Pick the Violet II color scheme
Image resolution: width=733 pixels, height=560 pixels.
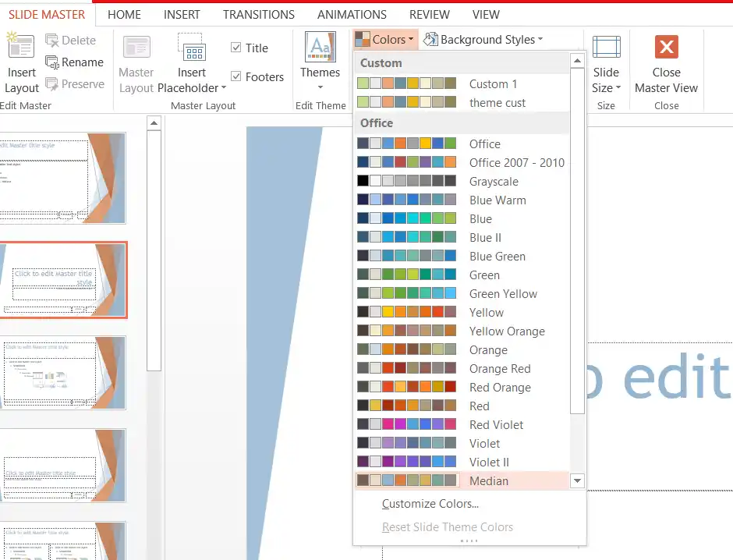coord(462,462)
